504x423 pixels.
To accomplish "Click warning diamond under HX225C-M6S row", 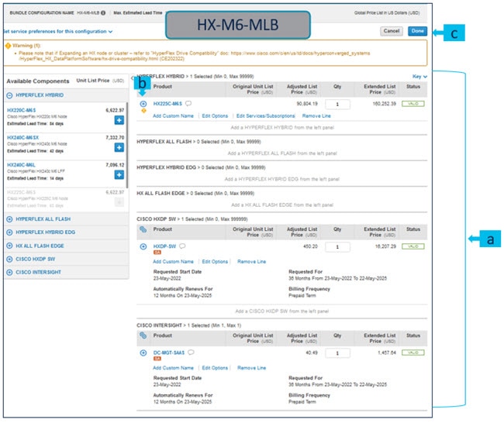I will click(143, 111).
